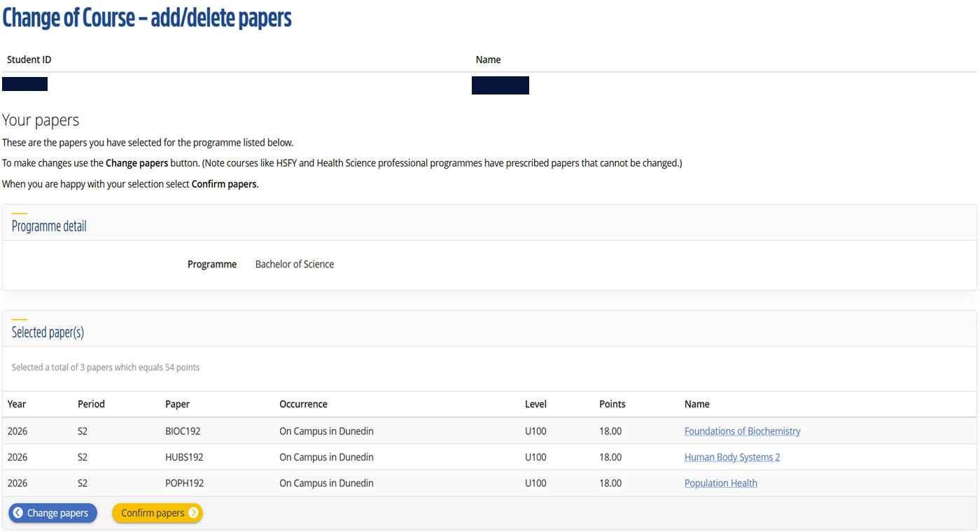Click the Programme detail section heading
Viewport: 980px width, 532px height.
[49, 226]
